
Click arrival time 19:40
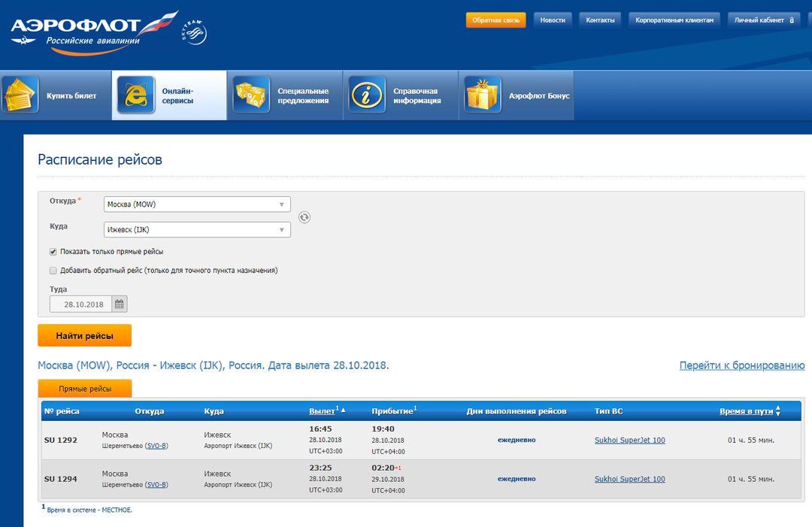[x=383, y=429]
